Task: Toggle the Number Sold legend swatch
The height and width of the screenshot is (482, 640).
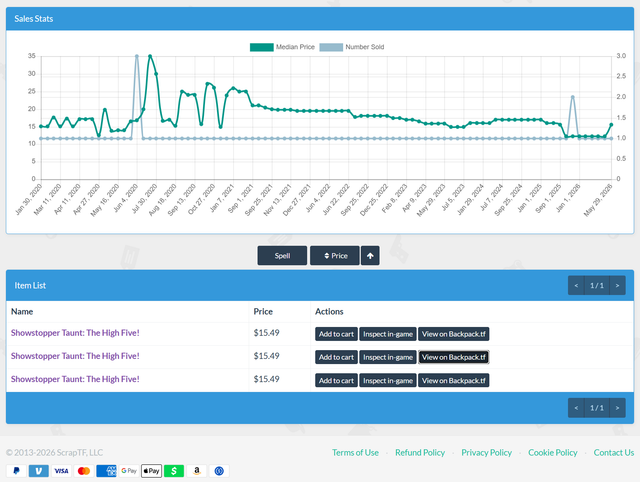Action: [331, 47]
